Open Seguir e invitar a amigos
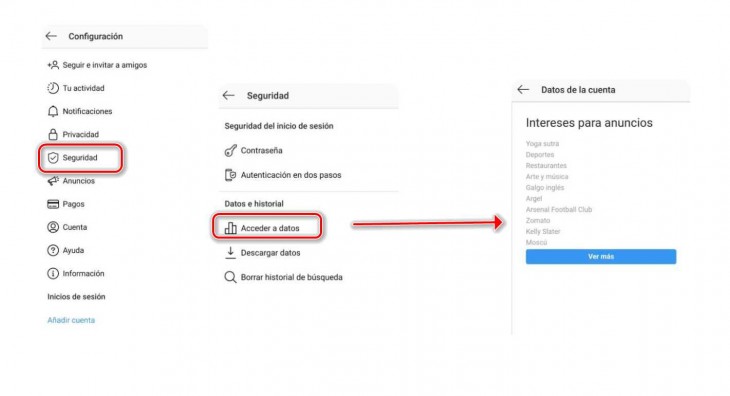730x396 pixels. (97, 65)
